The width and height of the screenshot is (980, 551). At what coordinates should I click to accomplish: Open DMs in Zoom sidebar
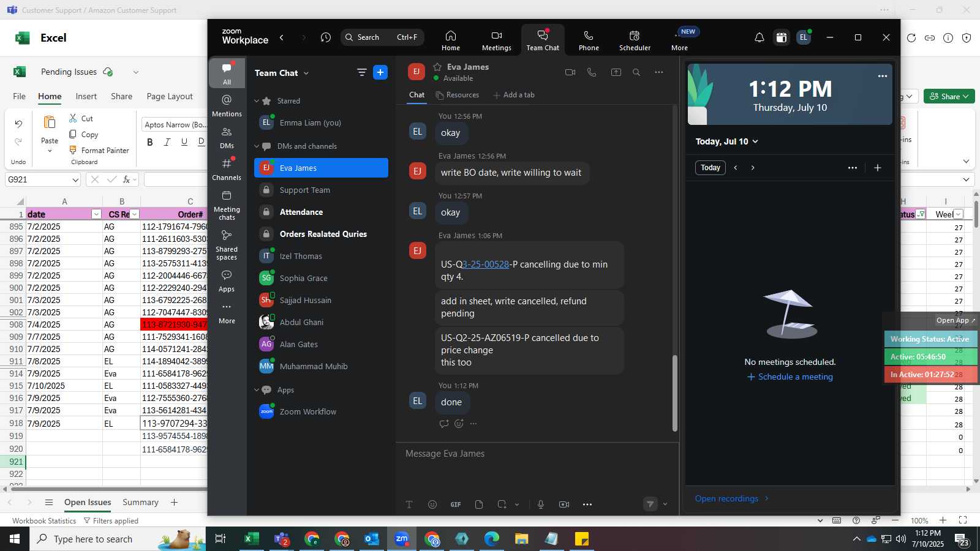(x=227, y=138)
